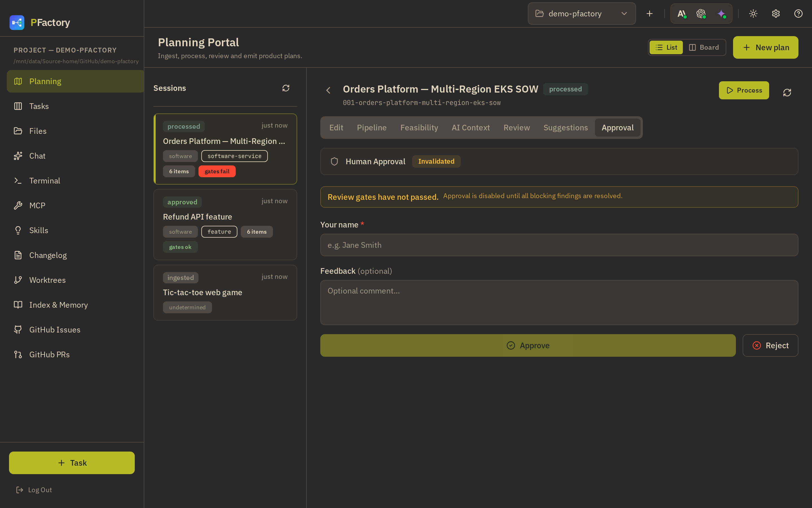Screen dimensions: 812x508
Task: Click the 'gates ok' badge
Action: tap(180, 247)
